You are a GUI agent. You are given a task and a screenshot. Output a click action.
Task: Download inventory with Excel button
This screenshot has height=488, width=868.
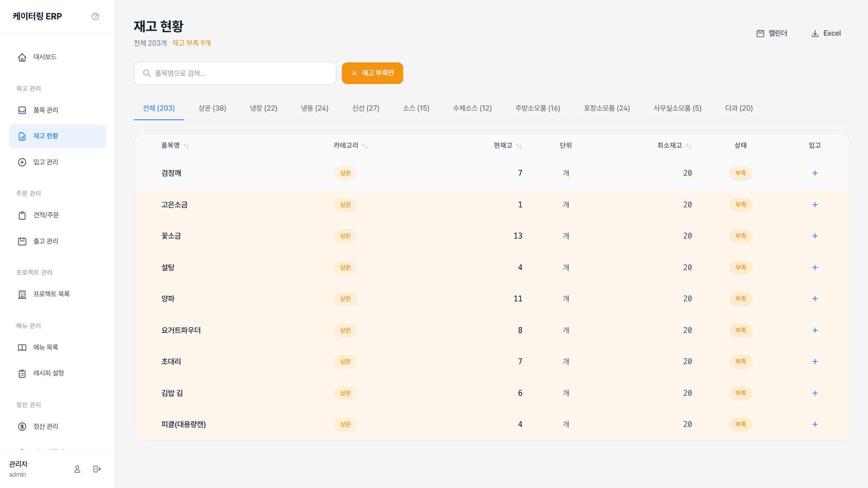826,33
